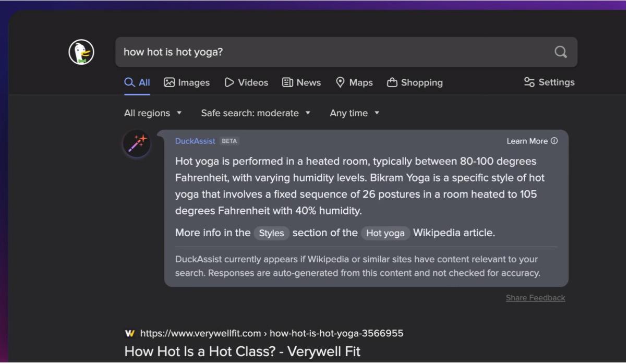Viewport: 628px width, 364px height.
Task: Click the DuckAssist magic wand icon
Action: [x=137, y=143]
